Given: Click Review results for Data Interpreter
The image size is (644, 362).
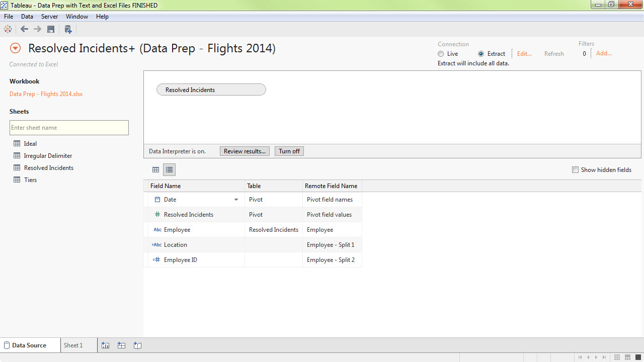Looking at the screenshot, I should click(x=245, y=151).
